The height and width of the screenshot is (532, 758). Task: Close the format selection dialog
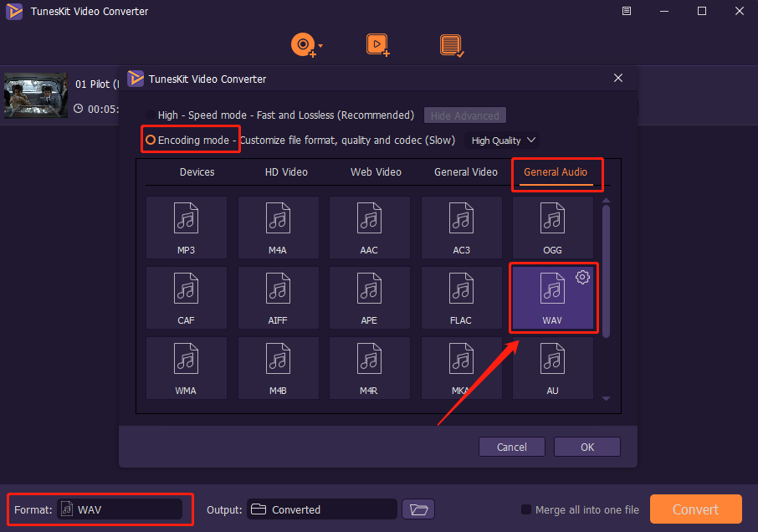617,78
